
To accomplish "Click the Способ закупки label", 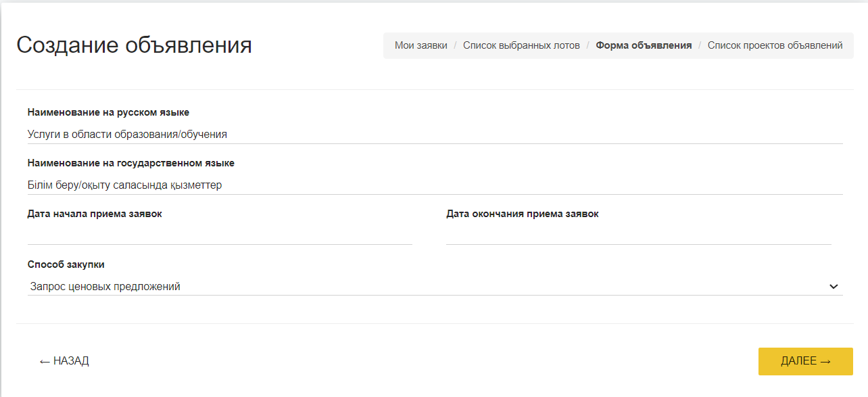I will tap(66, 264).
